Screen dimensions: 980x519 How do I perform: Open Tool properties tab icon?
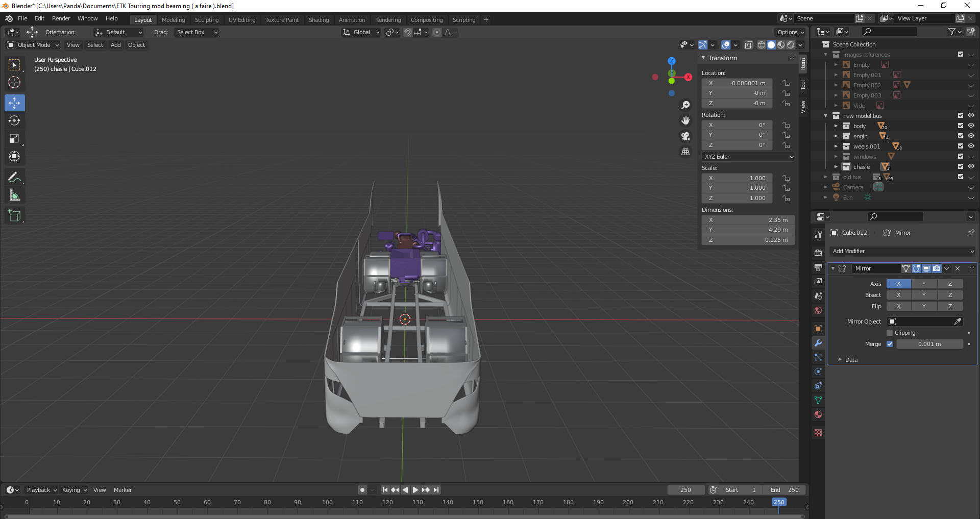[818, 234]
